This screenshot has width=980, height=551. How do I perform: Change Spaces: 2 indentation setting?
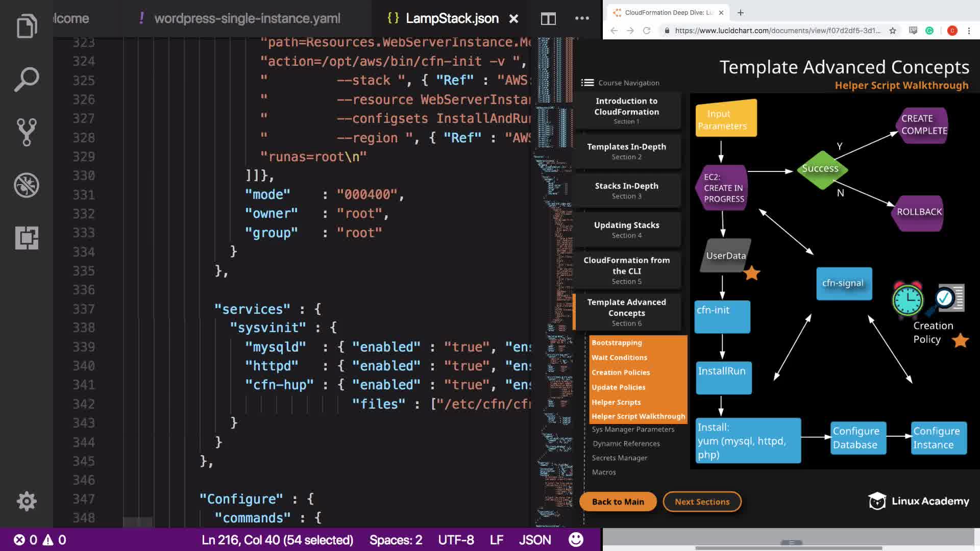click(x=396, y=540)
